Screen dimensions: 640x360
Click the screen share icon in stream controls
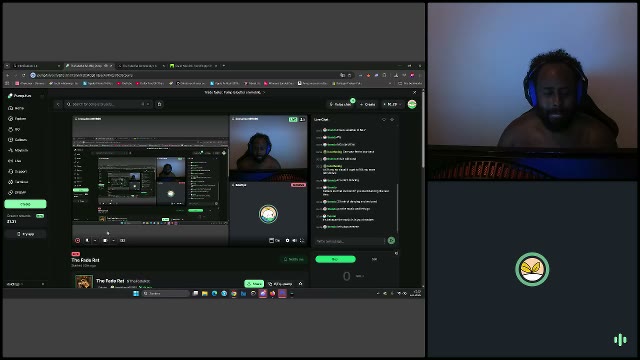click(122, 240)
